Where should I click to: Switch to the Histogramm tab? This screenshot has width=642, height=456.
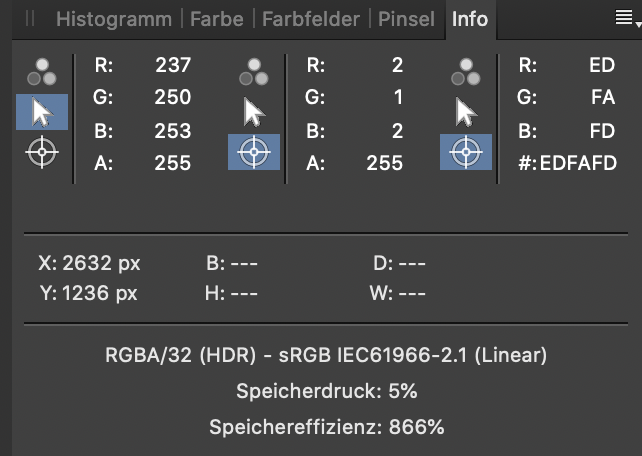pos(114,19)
